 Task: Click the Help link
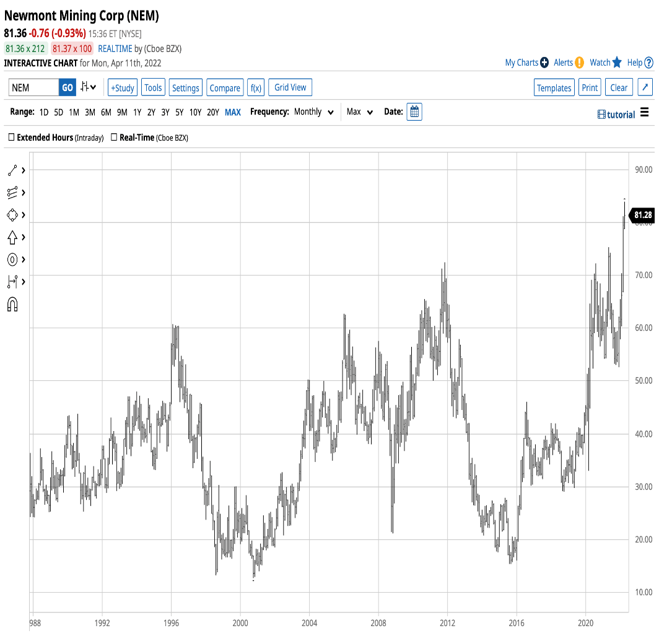[635, 63]
